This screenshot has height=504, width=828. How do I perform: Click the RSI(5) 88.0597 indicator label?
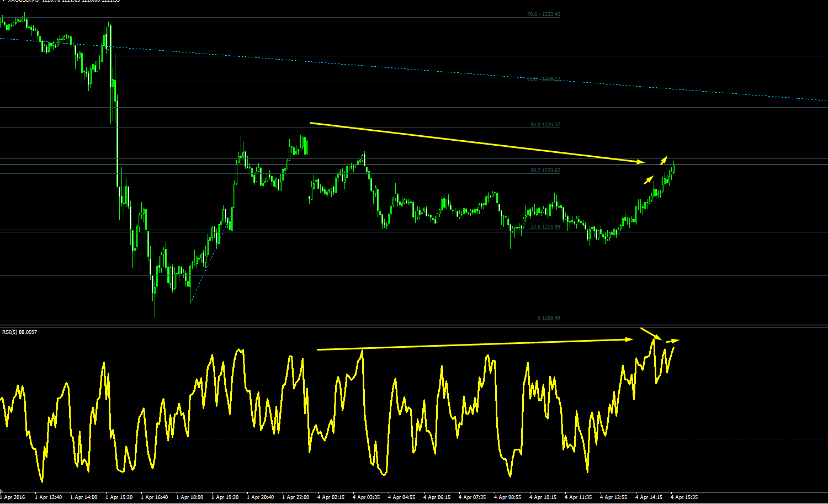19,332
